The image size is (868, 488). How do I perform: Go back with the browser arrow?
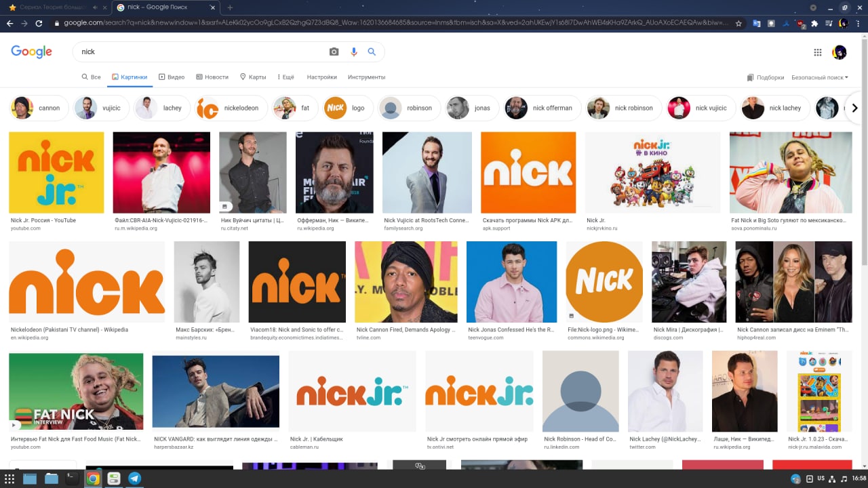tap(9, 23)
